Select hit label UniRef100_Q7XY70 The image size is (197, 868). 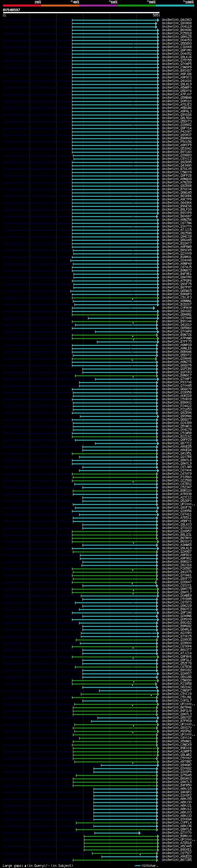(177, 833)
